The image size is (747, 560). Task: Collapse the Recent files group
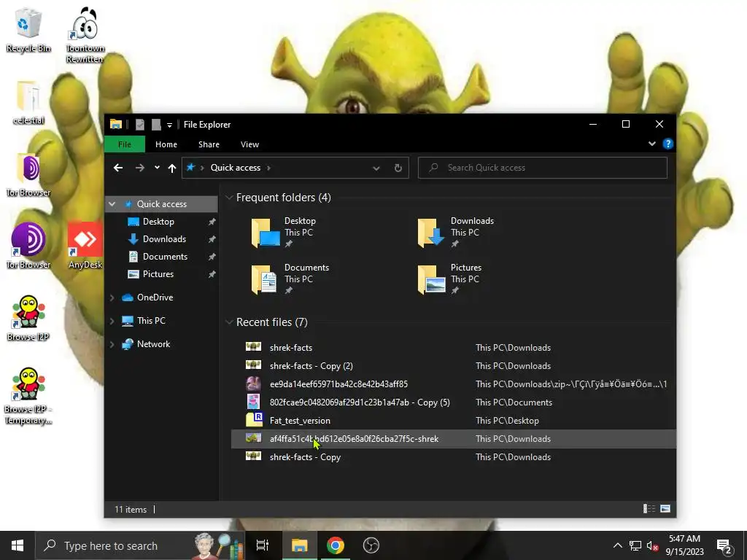point(229,322)
